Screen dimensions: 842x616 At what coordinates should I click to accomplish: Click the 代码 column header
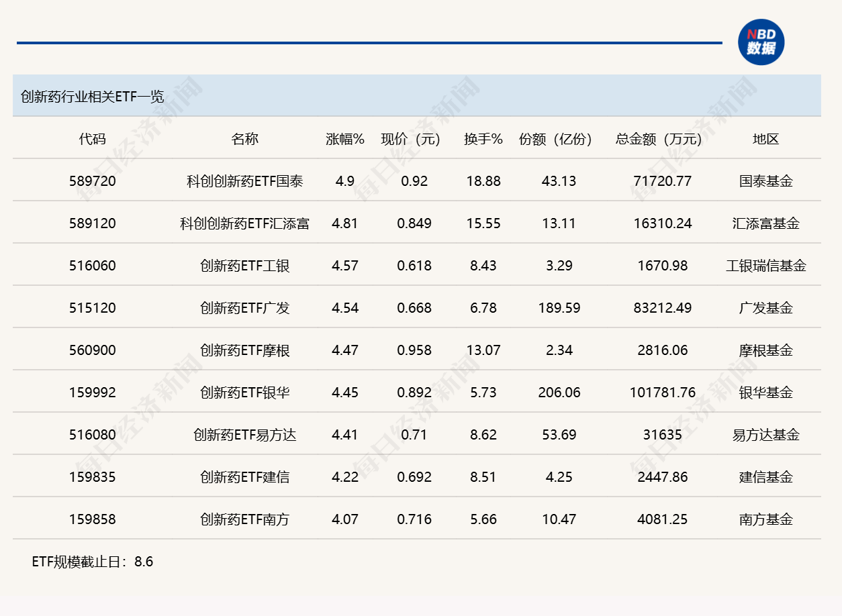coord(93,139)
